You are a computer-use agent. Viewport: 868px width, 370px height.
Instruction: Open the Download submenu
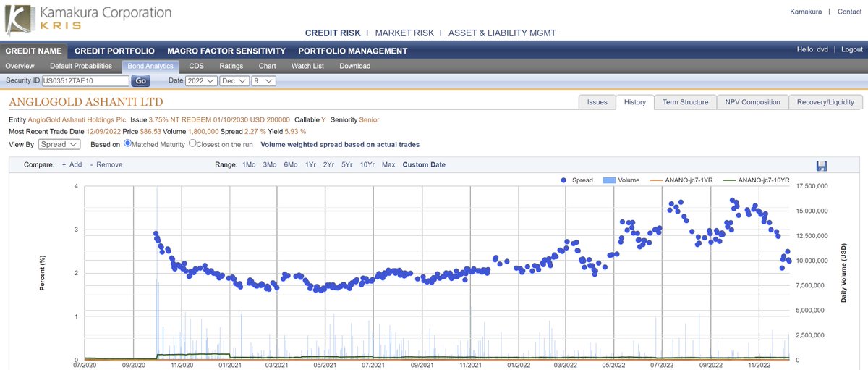coord(354,66)
